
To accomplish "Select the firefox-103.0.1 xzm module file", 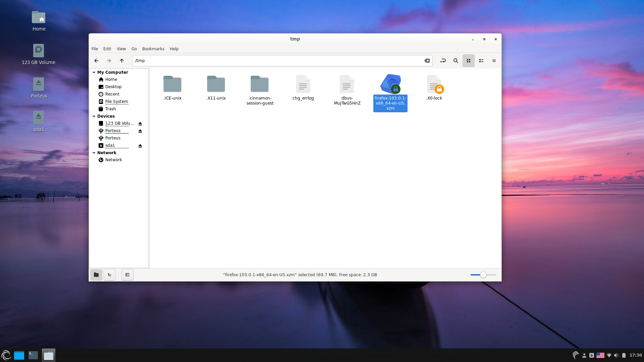I will (x=390, y=93).
